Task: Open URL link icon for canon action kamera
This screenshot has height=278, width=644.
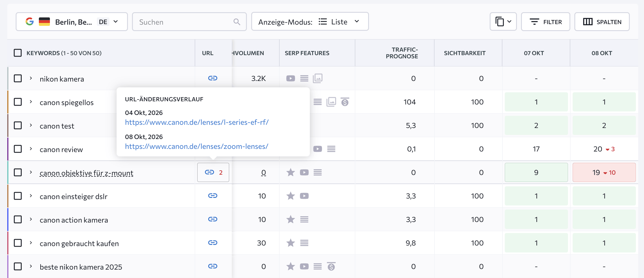Action: (213, 219)
